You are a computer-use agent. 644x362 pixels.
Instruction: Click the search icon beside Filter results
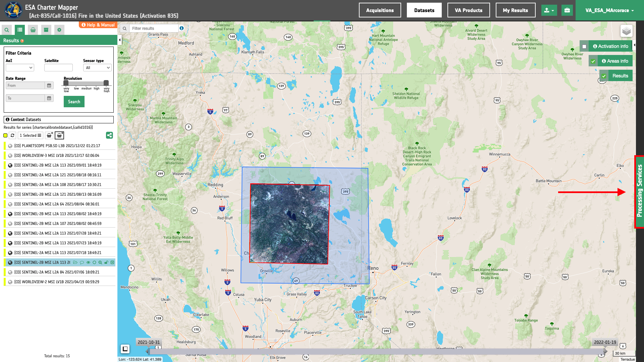coord(124,28)
